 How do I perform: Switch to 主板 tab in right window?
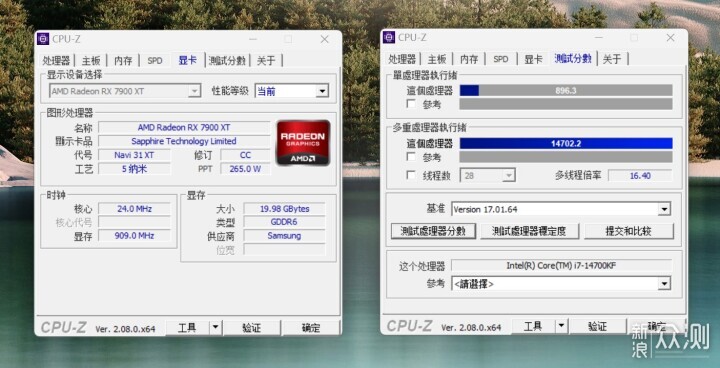(437, 59)
